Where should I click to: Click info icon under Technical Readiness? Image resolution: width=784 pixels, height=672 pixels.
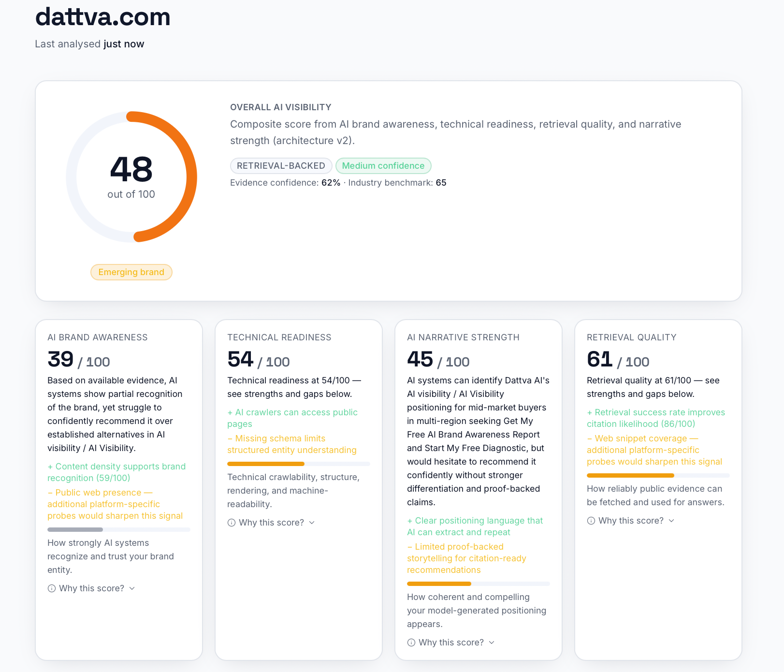pyautogui.click(x=232, y=523)
